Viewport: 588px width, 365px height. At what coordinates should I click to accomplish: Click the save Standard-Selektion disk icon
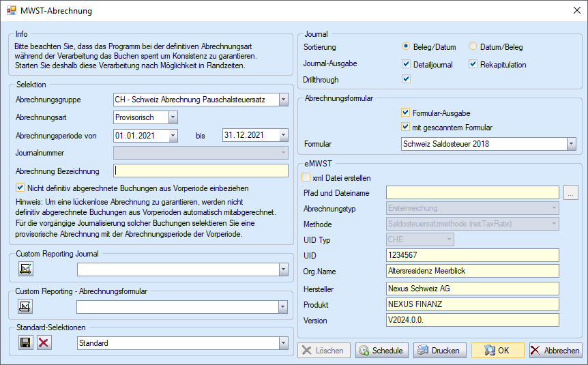(25, 342)
